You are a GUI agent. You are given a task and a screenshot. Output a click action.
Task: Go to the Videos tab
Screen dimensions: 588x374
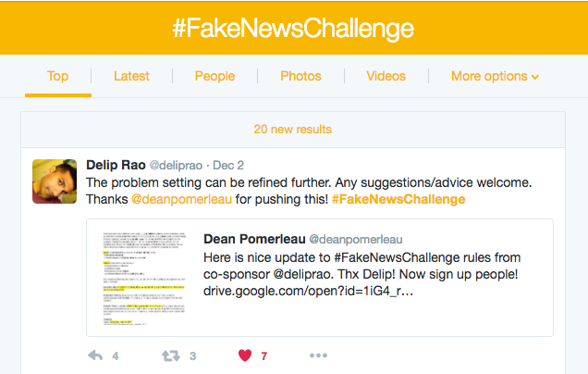point(386,76)
